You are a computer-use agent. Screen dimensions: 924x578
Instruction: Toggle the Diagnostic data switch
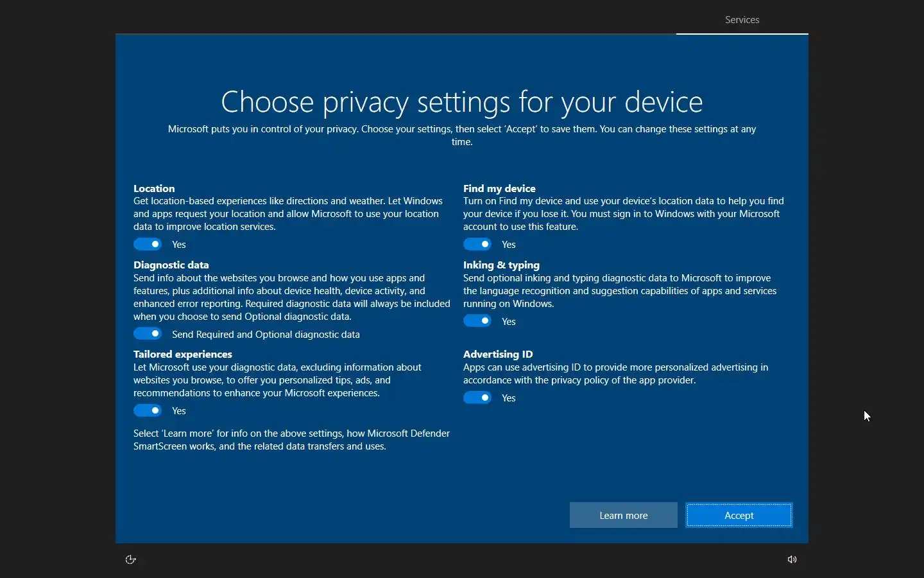[x=148, y=334]
